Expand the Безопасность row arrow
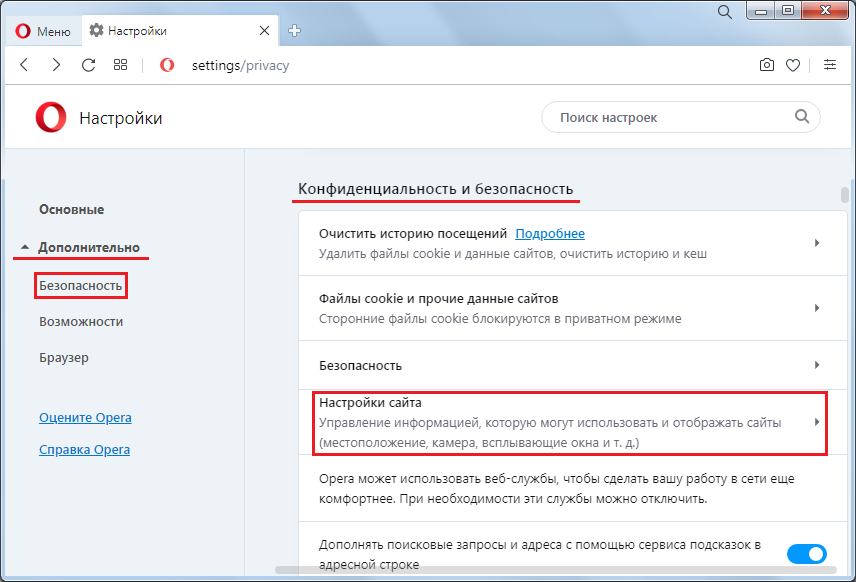Screen dimensions: 856x582 click(817, 365)
